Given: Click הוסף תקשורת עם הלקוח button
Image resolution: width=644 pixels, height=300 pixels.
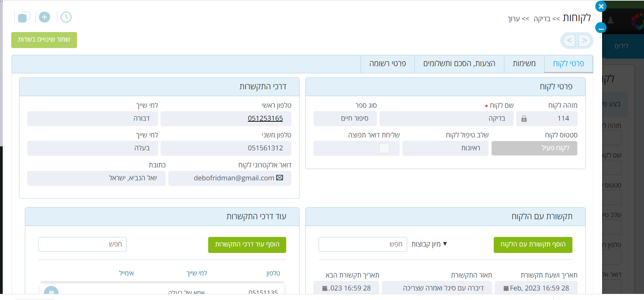Looking at the screenshot, I should click(x=533, y=245).
